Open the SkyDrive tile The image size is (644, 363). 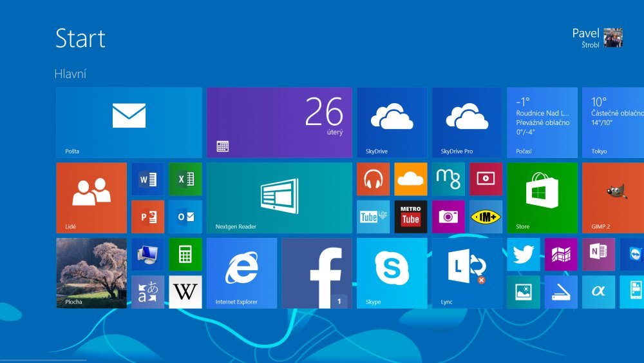(392, 123)
